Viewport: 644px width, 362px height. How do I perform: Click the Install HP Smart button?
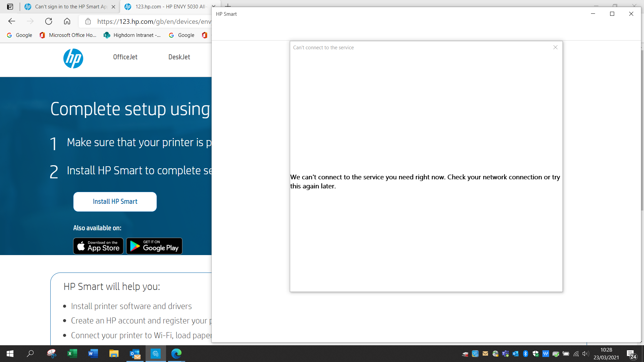(115, 201)
